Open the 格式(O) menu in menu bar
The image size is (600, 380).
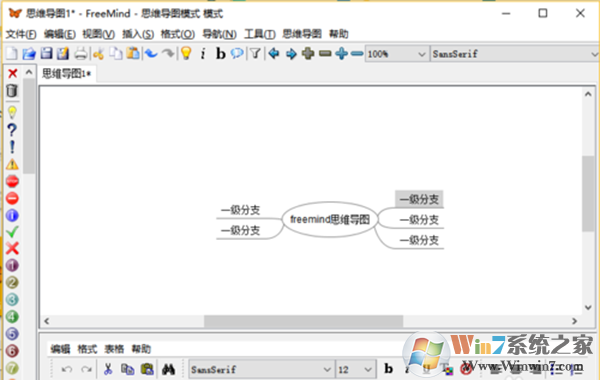pos(178,34)
